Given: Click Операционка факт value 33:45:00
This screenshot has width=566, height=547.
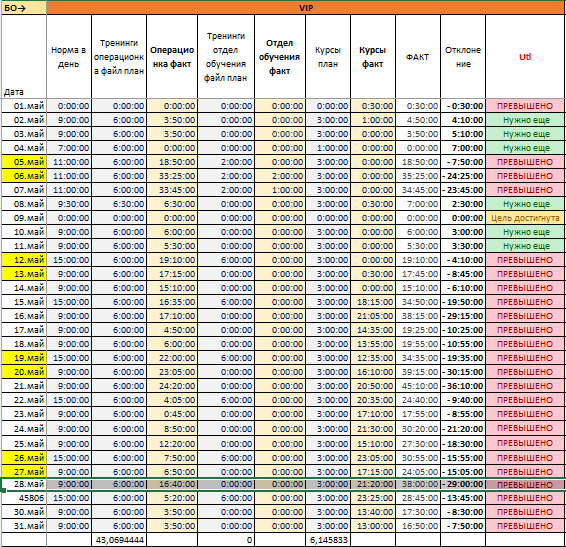Looking at the screenshot, I should [172, 190].
